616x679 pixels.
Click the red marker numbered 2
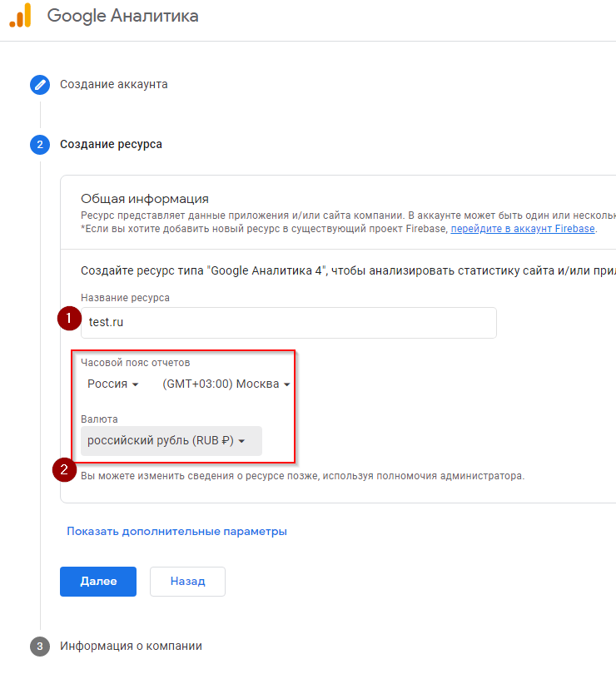coord(65,469)
